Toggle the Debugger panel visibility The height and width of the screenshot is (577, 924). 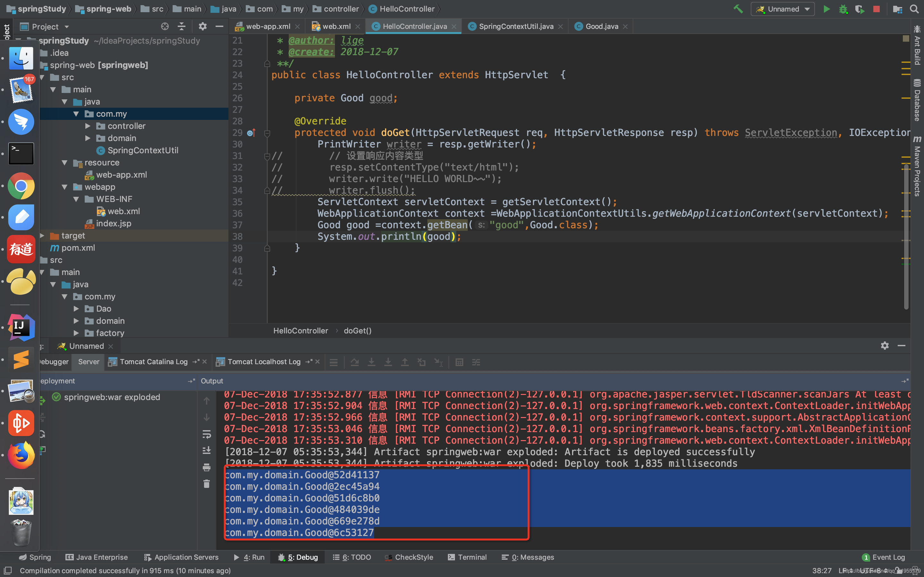[53, 362]
